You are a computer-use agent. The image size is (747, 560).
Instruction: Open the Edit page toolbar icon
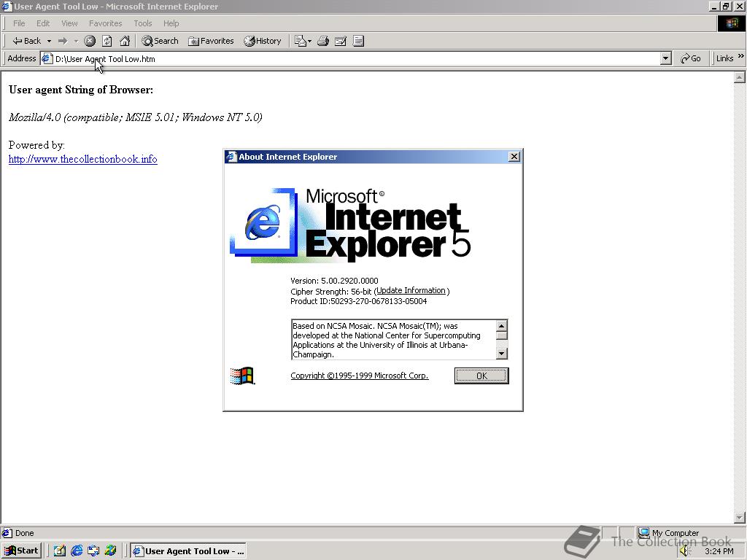340,41
